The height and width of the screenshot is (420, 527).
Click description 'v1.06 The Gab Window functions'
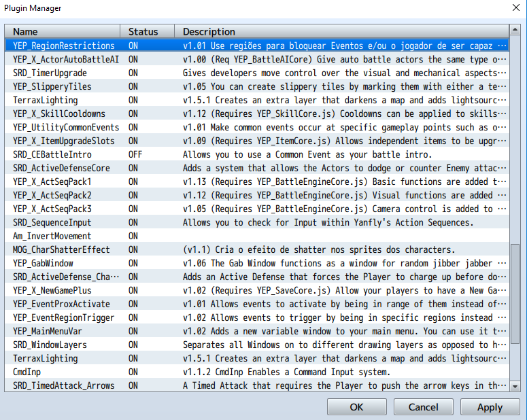point(345,264)
